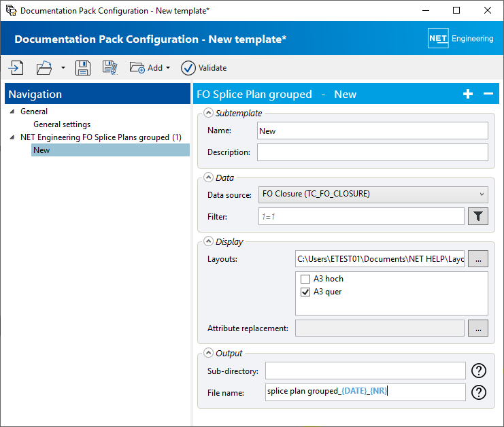The width and height of the screenshot is (504, 427).
Task: Browse for the Layouts file with ellipsis button
Action: tap(477, 259)
